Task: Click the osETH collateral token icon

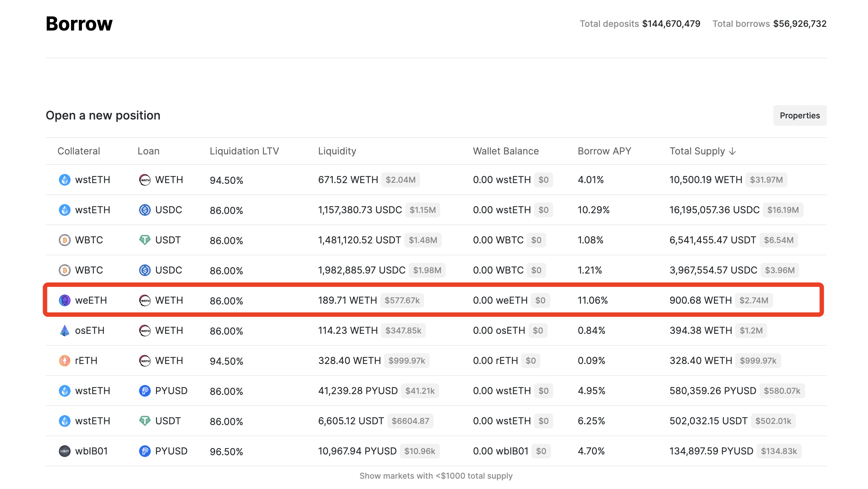Action: 65,331
